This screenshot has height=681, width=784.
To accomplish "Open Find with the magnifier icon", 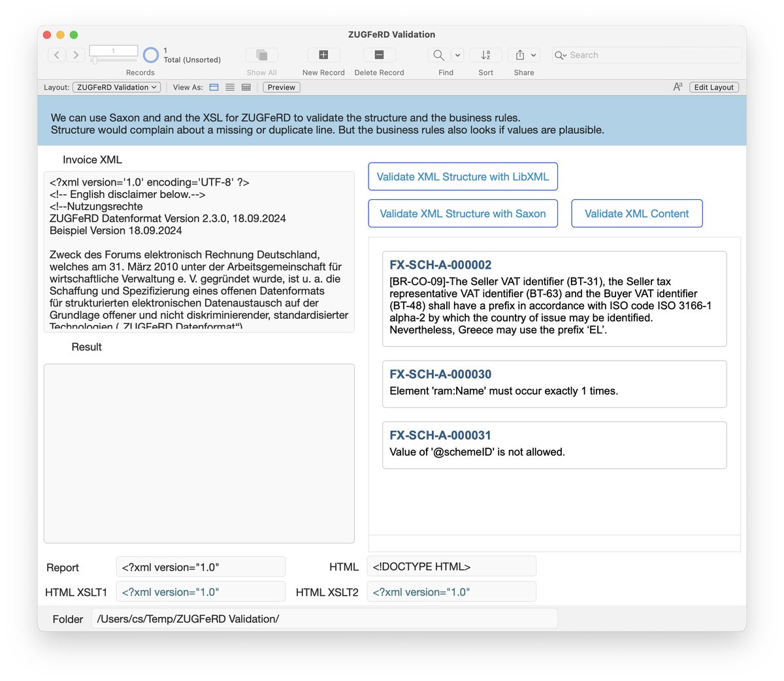I will point(439,55).
